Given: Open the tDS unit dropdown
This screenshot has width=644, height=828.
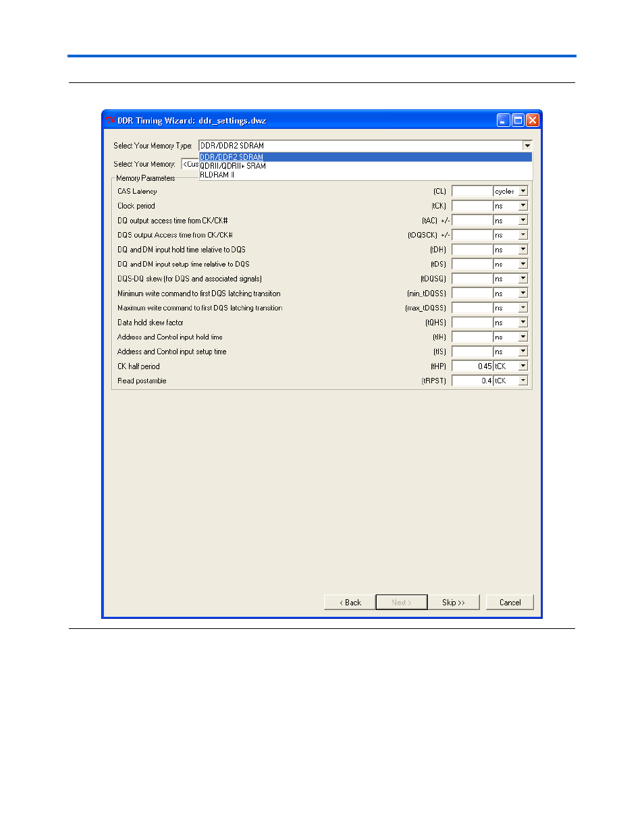Looking at the screenshot, I should coord(522,264).
